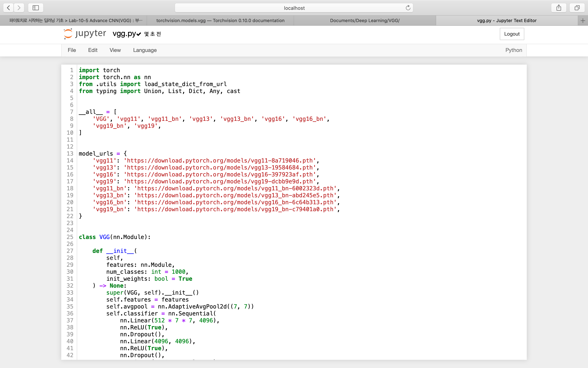This screenshot has height=368, width=588.
Task: Click line number 25 in gutter
Action: (70, 237)
